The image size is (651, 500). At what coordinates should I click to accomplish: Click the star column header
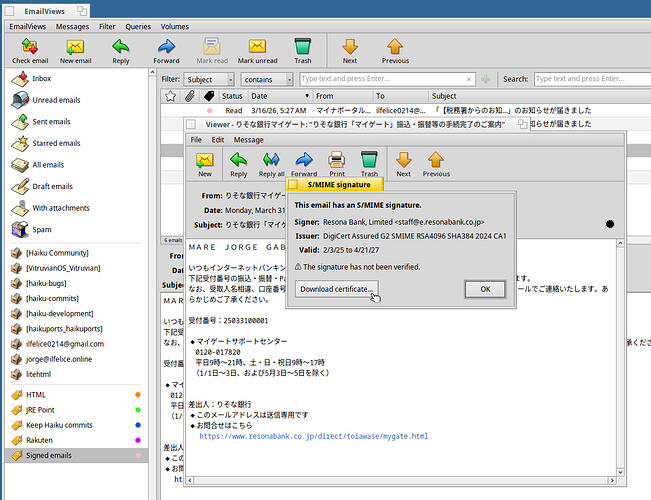click(x=170, y=96)
